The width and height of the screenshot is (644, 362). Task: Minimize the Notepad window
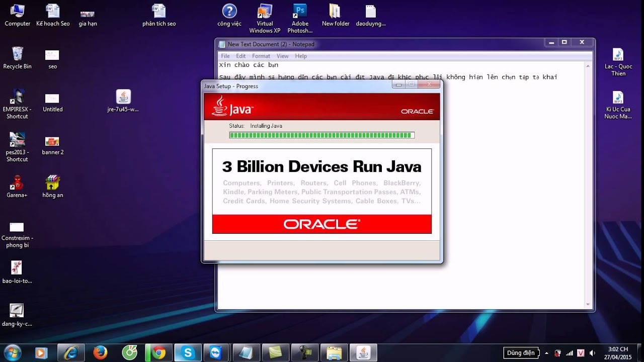(550, 42)
